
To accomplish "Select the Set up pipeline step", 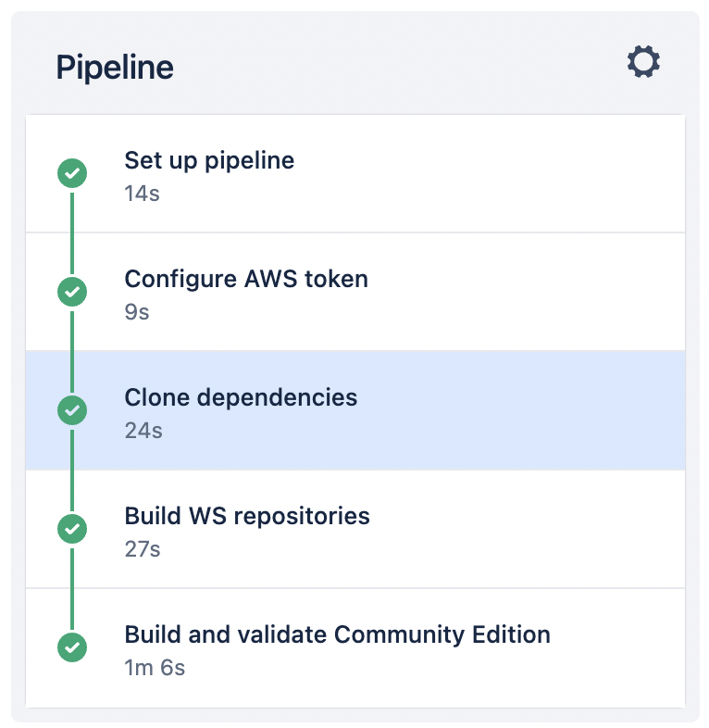I will (355, 173).
